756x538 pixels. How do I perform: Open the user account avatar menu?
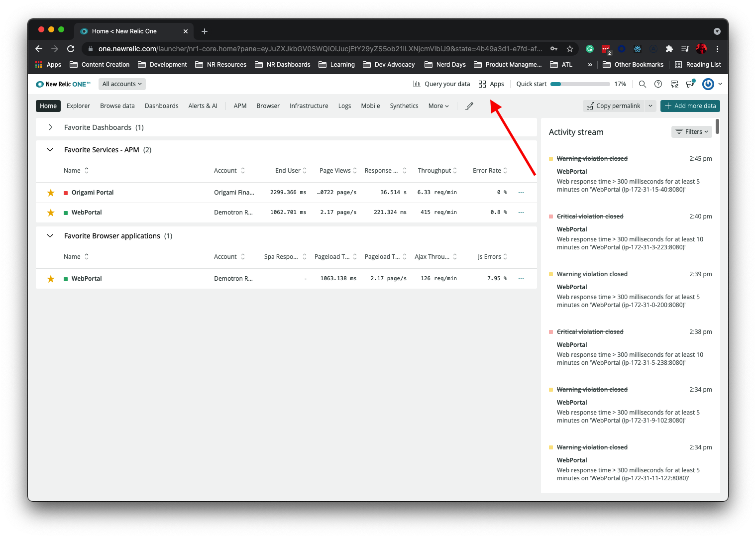tap(708, 84)
